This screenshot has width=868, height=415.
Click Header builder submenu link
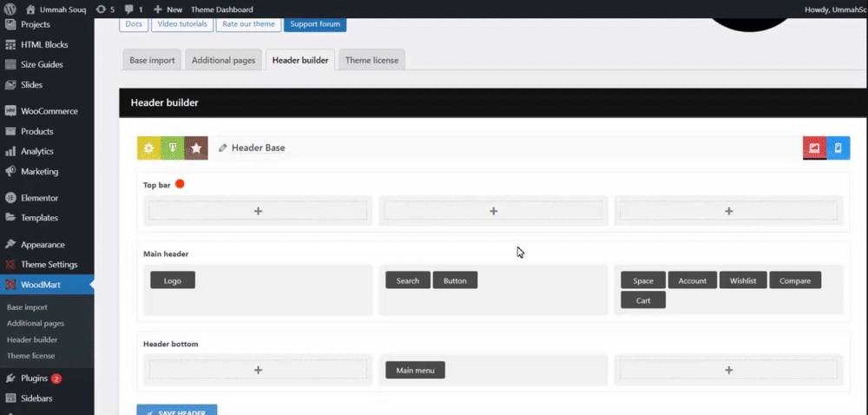[32, 339]
